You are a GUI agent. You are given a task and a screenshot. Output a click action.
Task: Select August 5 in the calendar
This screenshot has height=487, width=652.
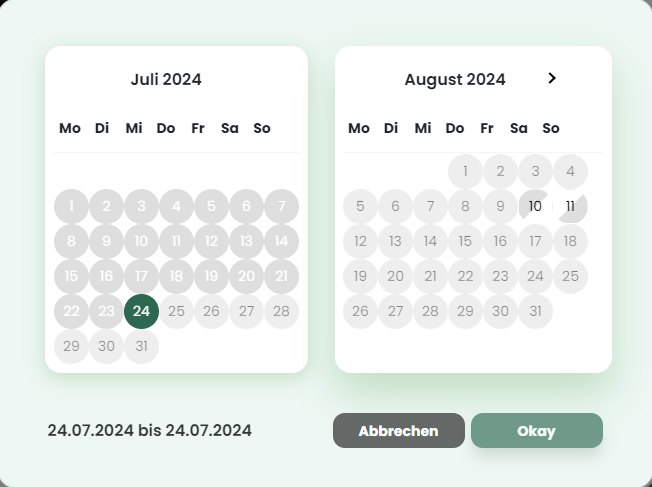pos(360,206)
